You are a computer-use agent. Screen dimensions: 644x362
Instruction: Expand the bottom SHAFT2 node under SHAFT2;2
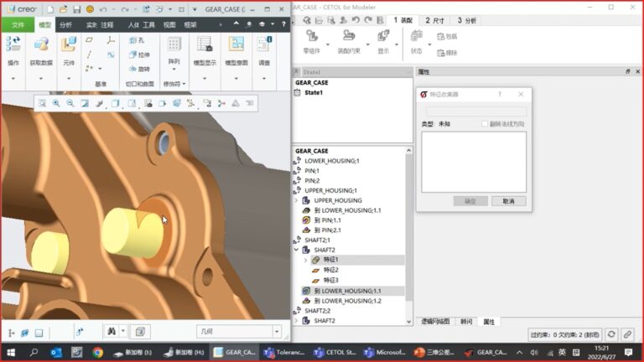[297, 321]
